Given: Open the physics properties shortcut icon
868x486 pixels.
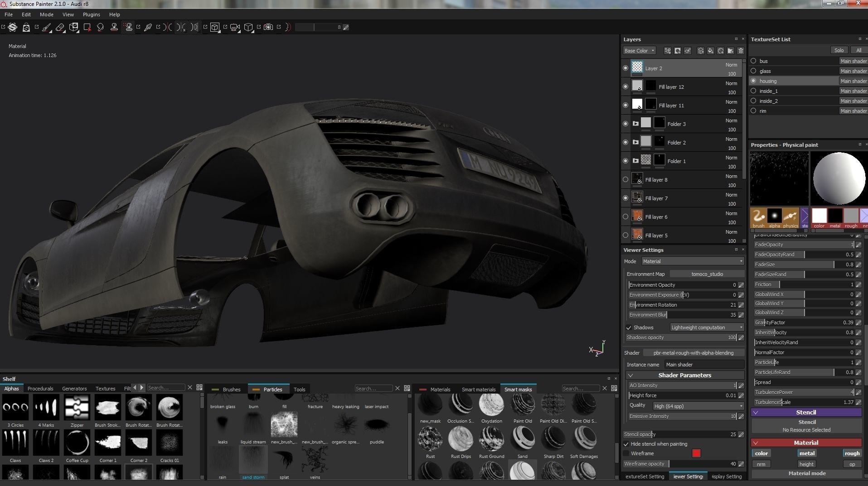Looking at the screenshot, I should (790, 218).
